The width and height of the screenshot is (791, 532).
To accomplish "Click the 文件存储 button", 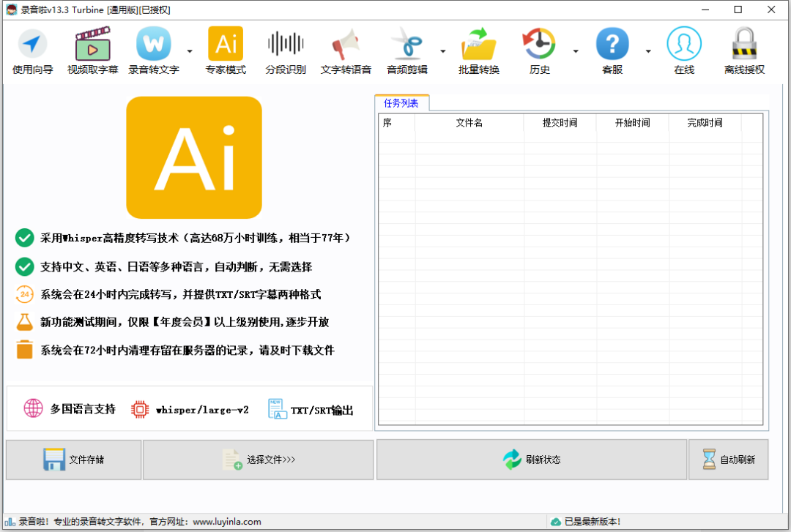I will click(74, 460).
